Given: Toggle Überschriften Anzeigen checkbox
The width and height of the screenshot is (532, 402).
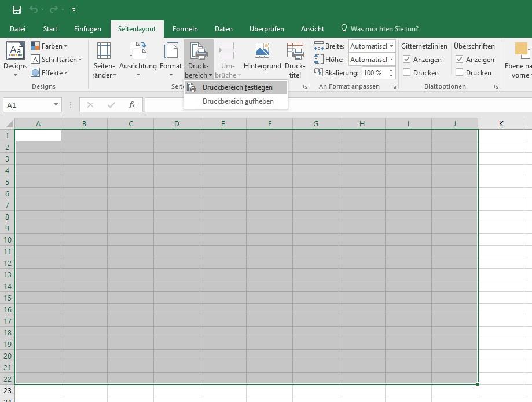Looking at the screenshot, I should point(459,59).
